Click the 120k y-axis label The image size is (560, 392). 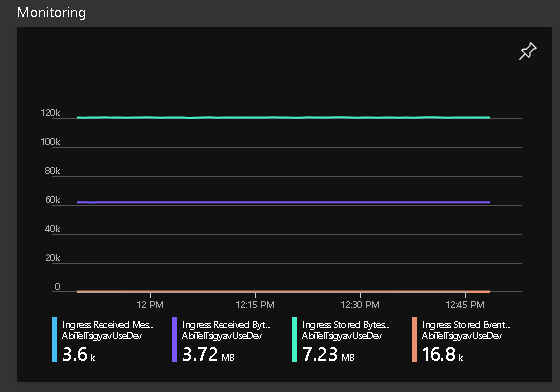[x=50, y=113]
